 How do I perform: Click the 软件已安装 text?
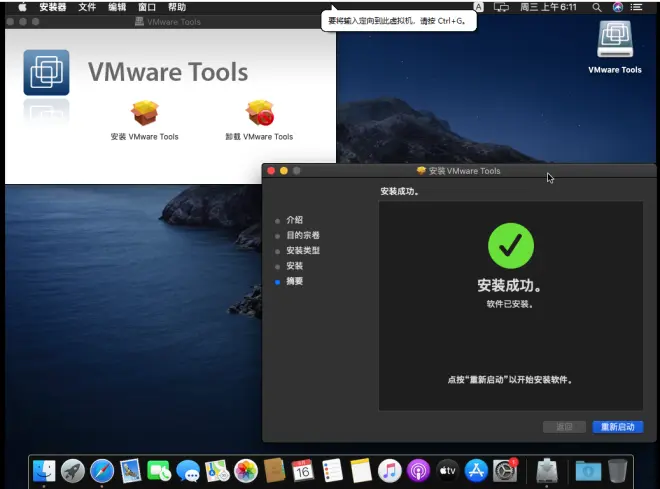pyautogui.click(x=510, y=304)
